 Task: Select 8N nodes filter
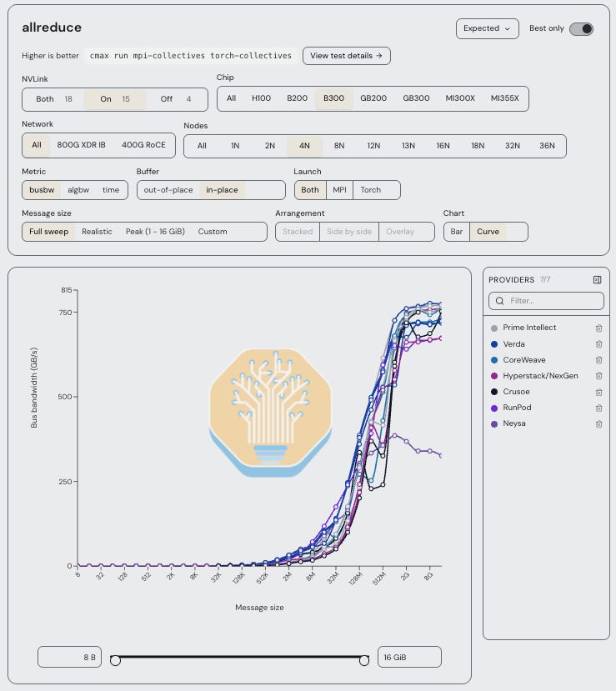click(x=339, y=146)
